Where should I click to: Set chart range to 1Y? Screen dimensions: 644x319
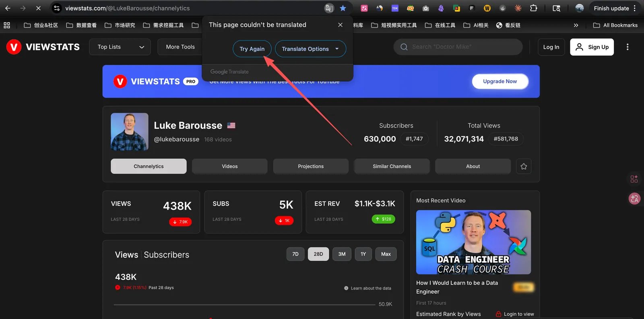(x=363, y=254)
